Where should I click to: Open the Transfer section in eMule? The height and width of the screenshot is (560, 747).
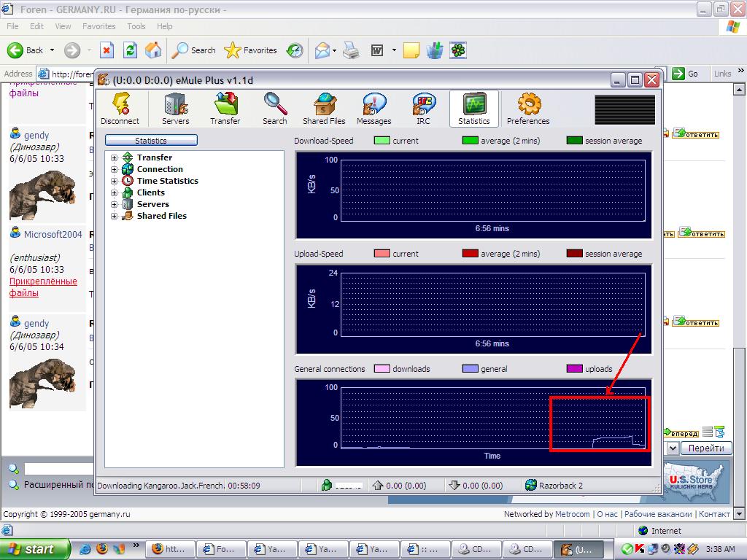pos(225,109)
